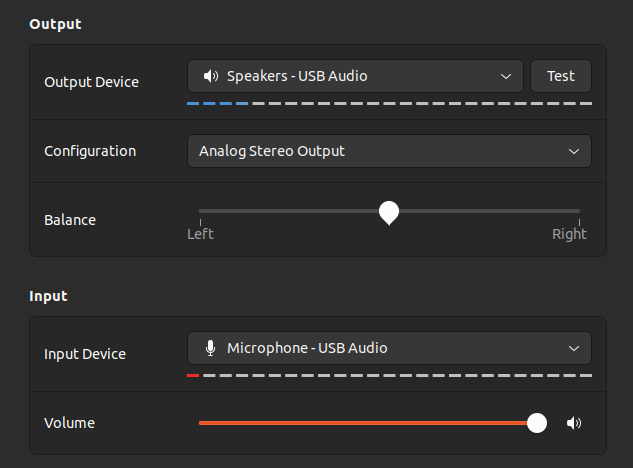
Task: Click the Right end of Balance slider
Action: click(x=578, y=212)
